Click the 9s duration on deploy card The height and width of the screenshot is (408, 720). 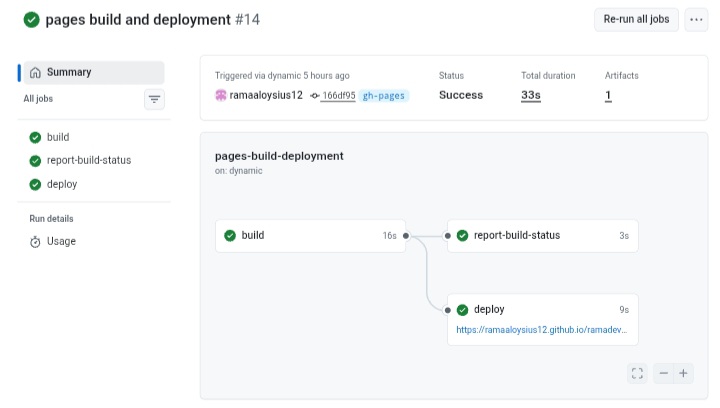[x=624, y=310]
